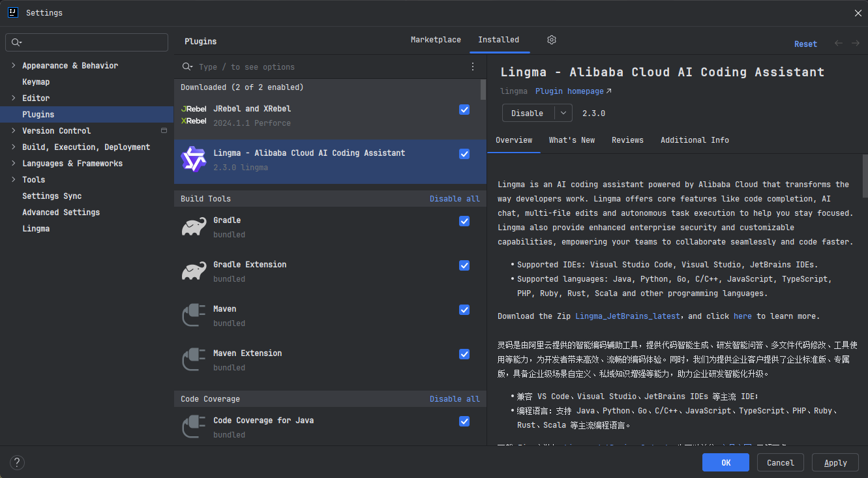Click the Reset link
The image size is (868, 478).
coord(805,44)
